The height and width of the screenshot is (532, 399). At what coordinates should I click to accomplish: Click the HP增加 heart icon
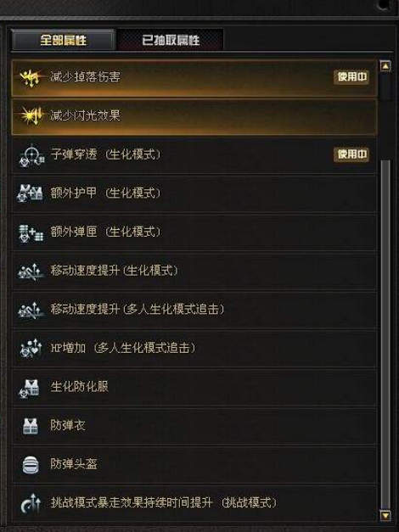tap(31, 349)
